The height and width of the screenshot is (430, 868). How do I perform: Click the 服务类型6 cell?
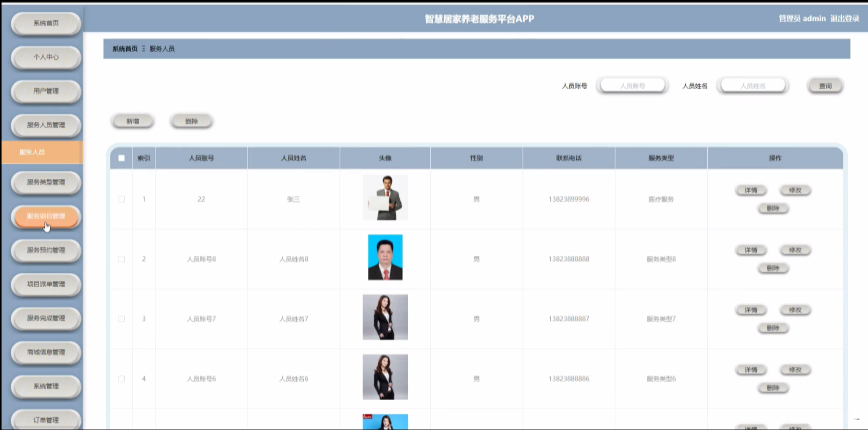pyautogui.click(x=661, y=379)
